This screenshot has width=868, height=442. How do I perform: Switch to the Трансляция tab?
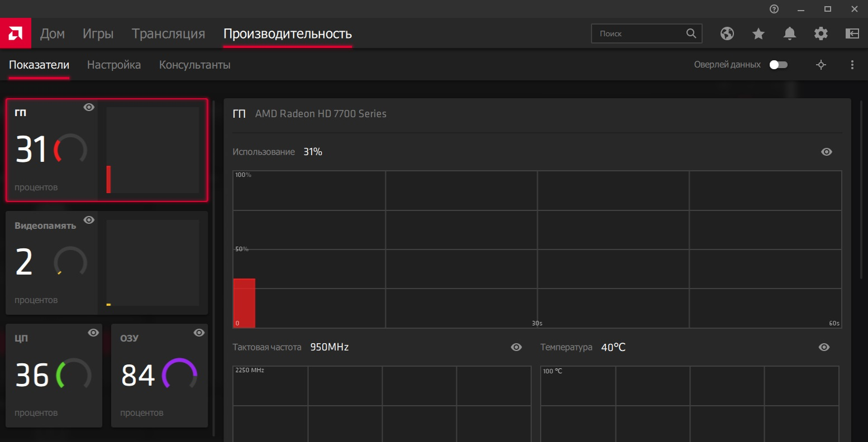click(169, 33)
